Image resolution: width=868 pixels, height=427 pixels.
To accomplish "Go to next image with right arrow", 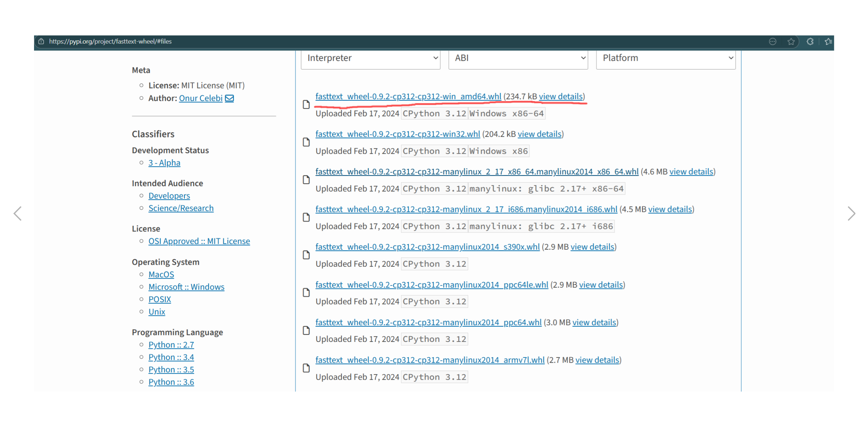I will click(x=851, y=213).
